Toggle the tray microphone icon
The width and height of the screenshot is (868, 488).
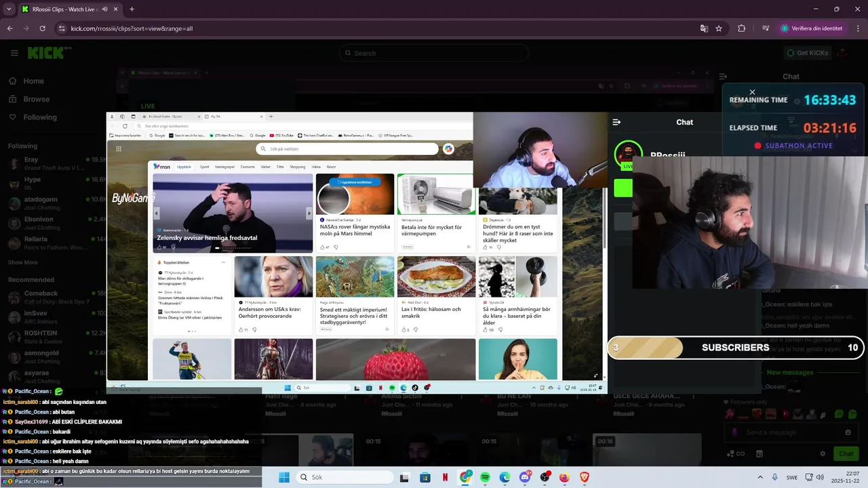click(775, 477)
